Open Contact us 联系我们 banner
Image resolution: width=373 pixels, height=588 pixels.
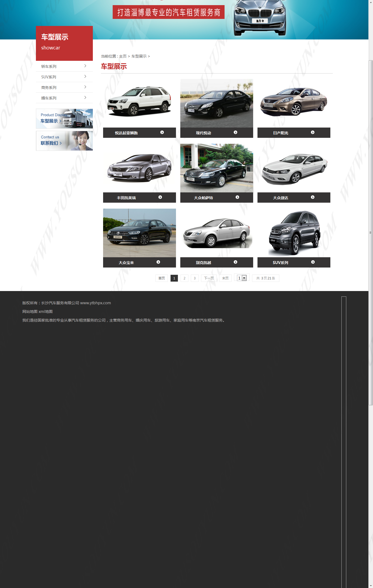[x=64, y=141]
